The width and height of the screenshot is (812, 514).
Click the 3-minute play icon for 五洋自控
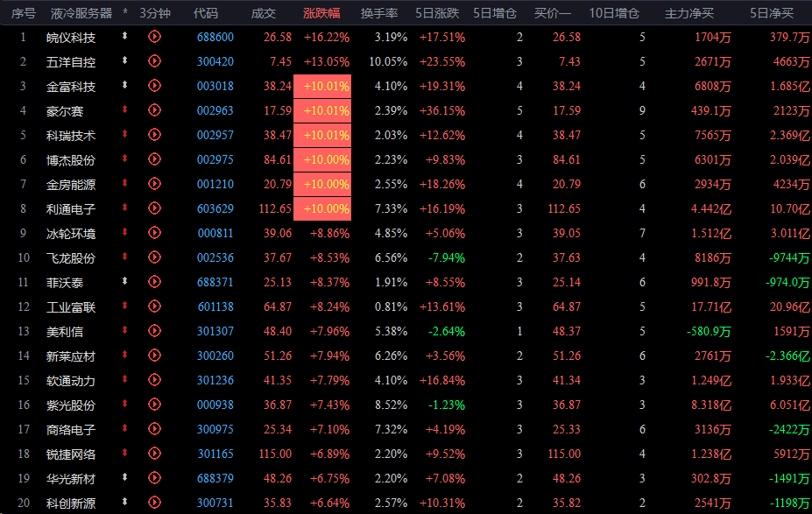(154, 61)
